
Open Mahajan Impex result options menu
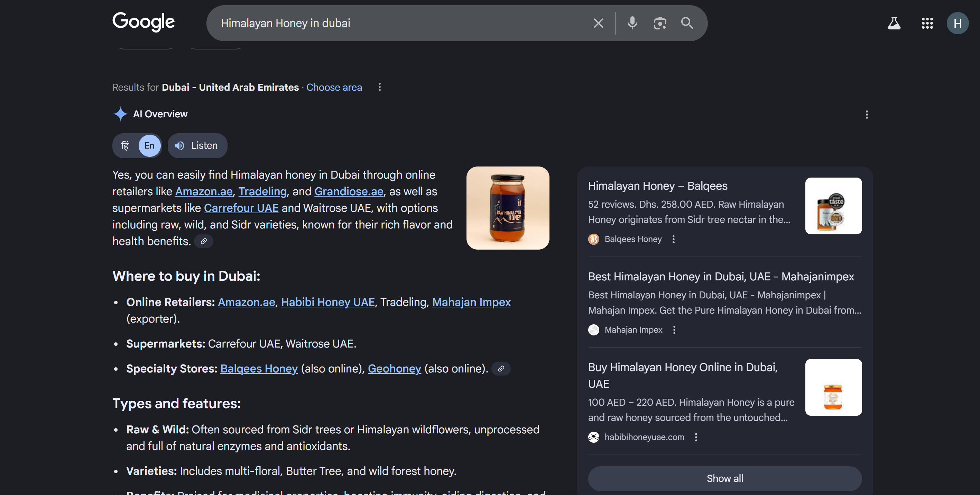point(674,330)
